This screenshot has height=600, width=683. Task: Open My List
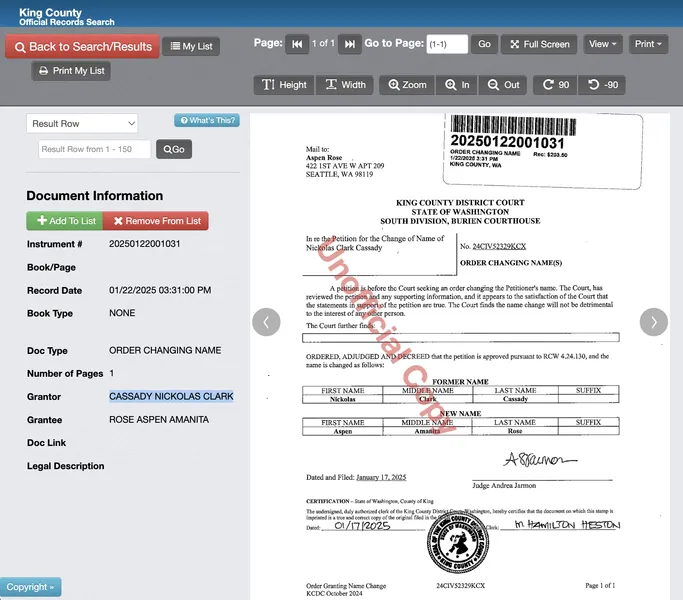[x=191, y=46]
